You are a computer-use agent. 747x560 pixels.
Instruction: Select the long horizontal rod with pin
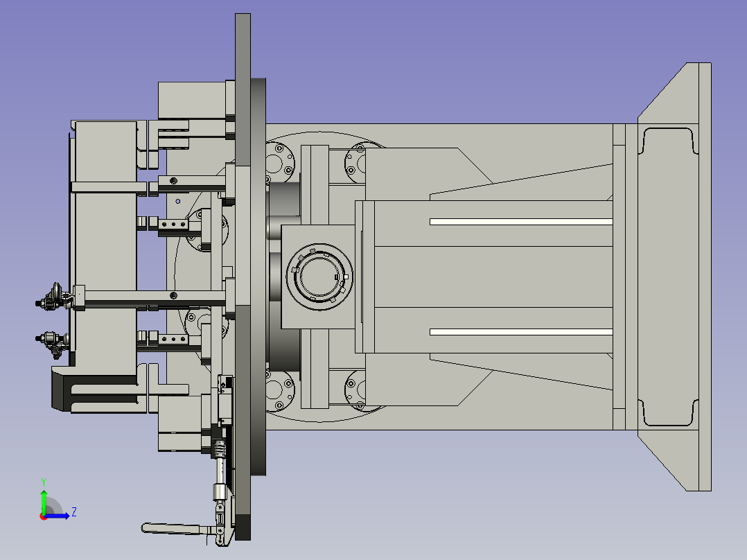[x=155, y=297]
